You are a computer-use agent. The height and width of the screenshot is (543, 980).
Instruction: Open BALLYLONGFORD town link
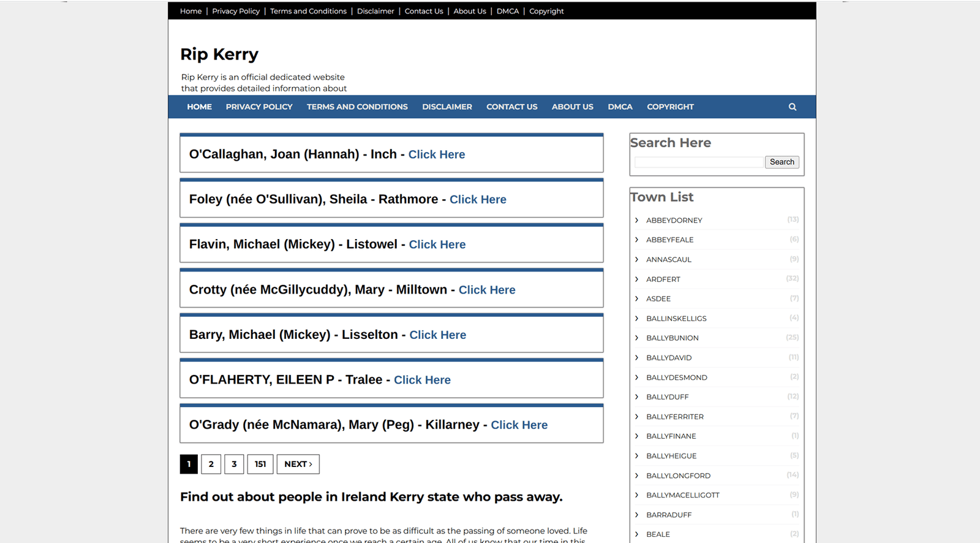tap(678, 475)
